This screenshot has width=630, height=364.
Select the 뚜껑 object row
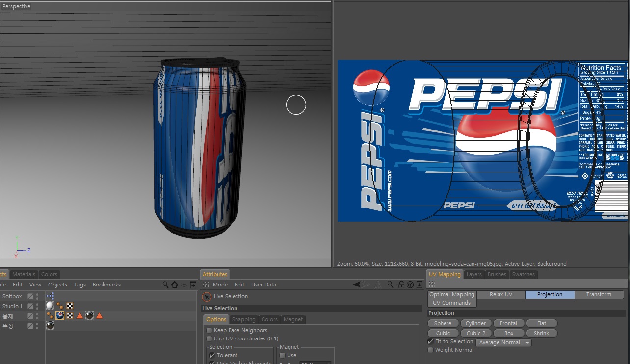click(8, 325)
